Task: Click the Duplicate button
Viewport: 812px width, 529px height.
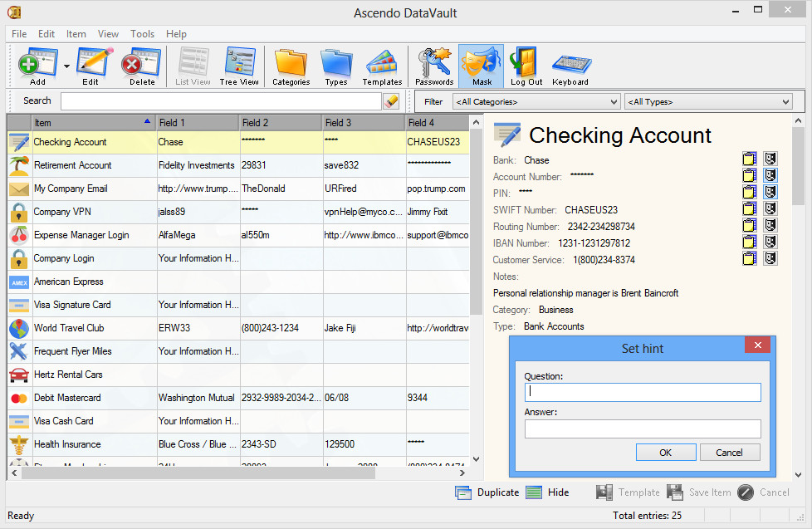Action: [487, 492]
